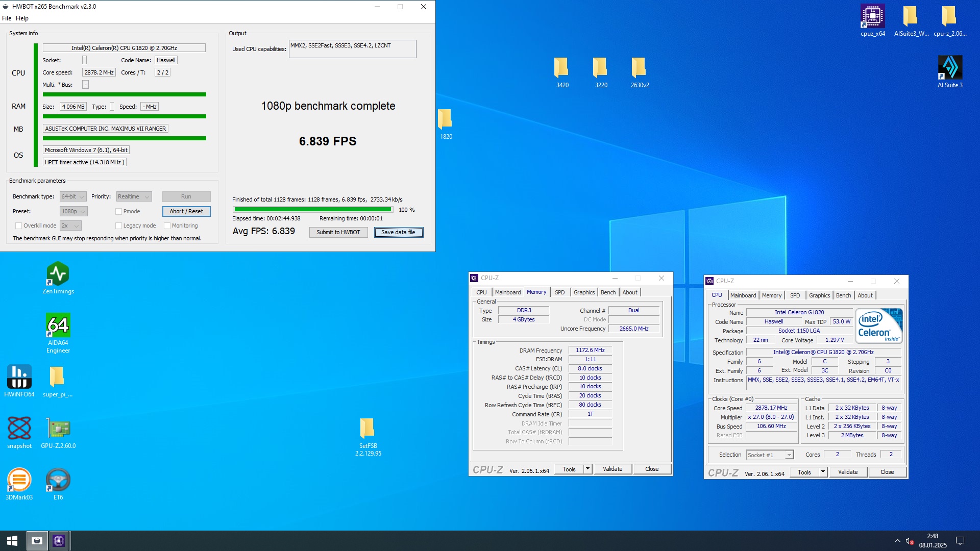This screenshot has width=980, height=551.
Task: Launch ZenTimings from the desktop
Action: pos(58,278)
